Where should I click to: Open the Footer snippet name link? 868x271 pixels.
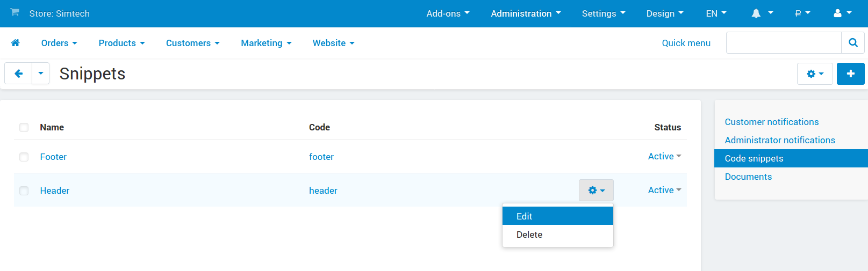(x=53, y=157)
